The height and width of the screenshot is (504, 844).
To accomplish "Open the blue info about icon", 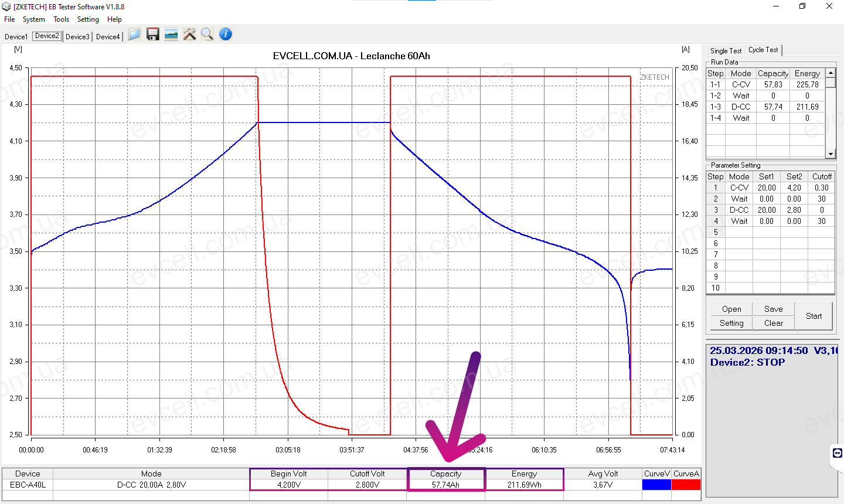I will pos(226,35).
